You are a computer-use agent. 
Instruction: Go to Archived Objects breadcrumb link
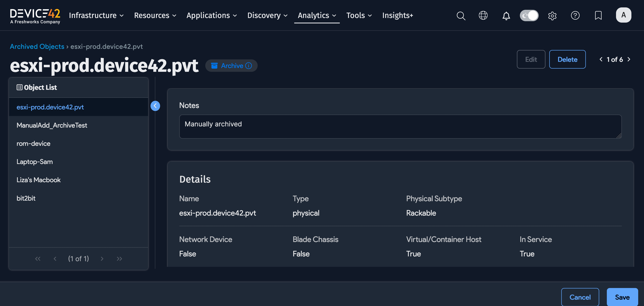pyautogui.click(x=37, y=47)
